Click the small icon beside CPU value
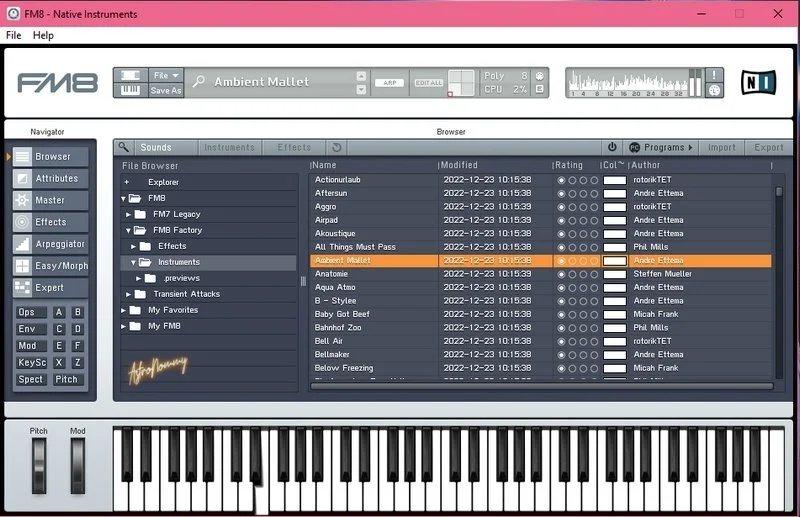The image size is (800, 517). point(539,89)
